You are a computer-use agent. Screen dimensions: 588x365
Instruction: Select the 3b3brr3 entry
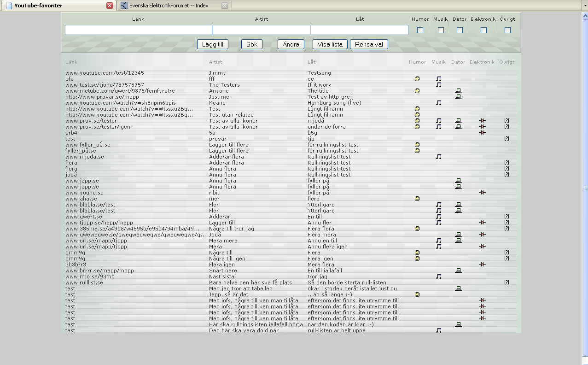tap(76, 265)
